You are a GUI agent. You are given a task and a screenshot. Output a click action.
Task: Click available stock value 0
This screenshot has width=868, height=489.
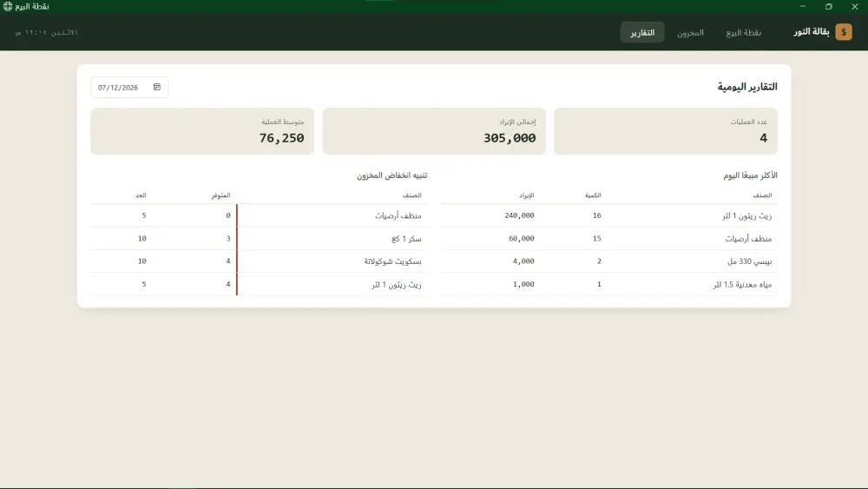(x=228, y=215)
